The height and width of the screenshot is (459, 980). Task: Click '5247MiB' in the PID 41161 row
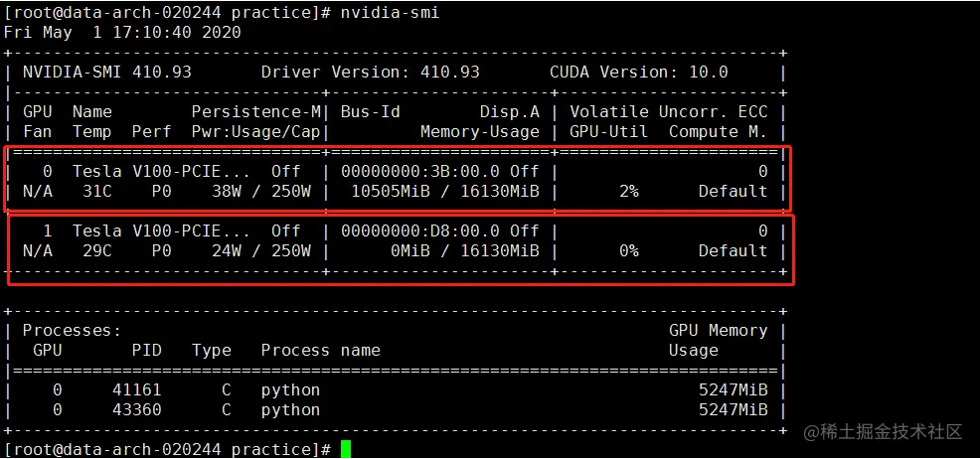733,390
